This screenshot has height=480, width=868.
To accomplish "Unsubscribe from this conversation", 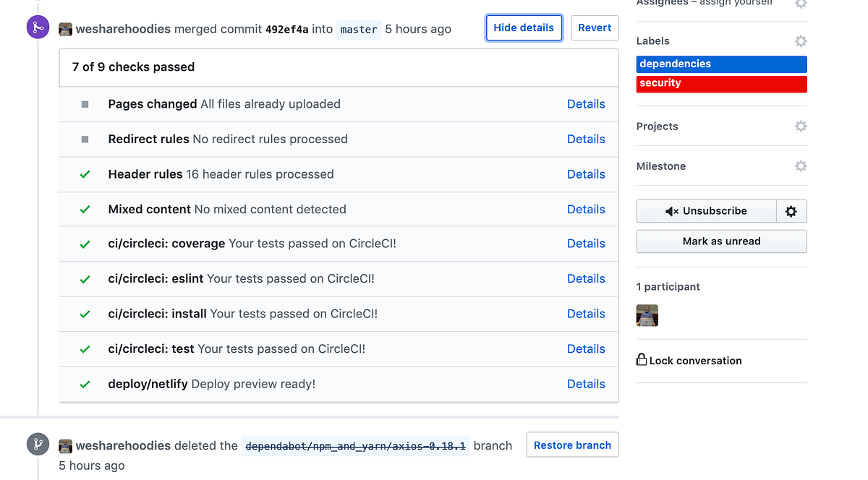I will [x=705, y=211].
